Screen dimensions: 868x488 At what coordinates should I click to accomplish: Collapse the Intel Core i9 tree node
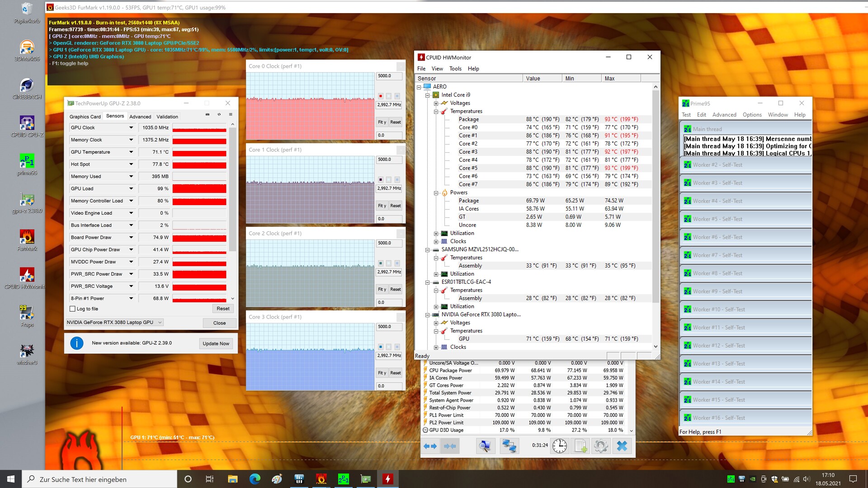point(427,95)
